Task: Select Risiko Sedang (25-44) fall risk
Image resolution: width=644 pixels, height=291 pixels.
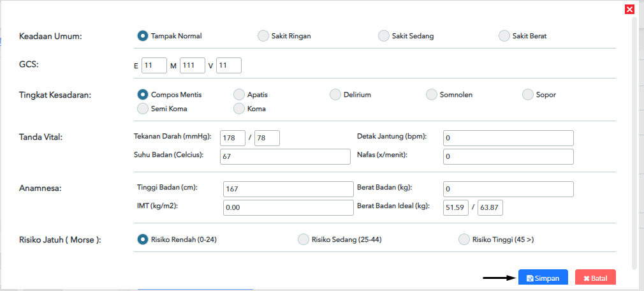Action: tap(303, 239)
